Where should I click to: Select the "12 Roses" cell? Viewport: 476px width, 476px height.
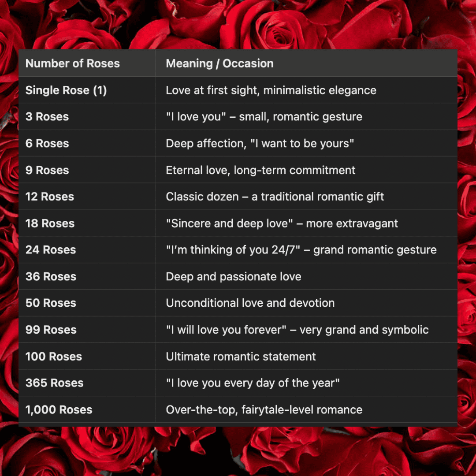[50, 197]
